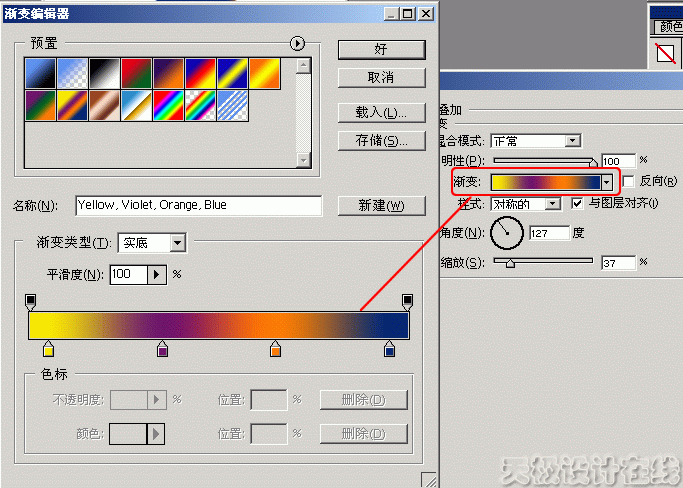Click the 存储(S)... save button
Viewport: 683px width, 488px height.
coord(382,141)
